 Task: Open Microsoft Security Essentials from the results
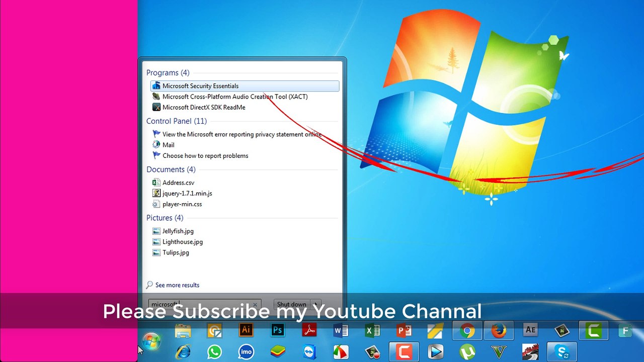click(245, 86)
